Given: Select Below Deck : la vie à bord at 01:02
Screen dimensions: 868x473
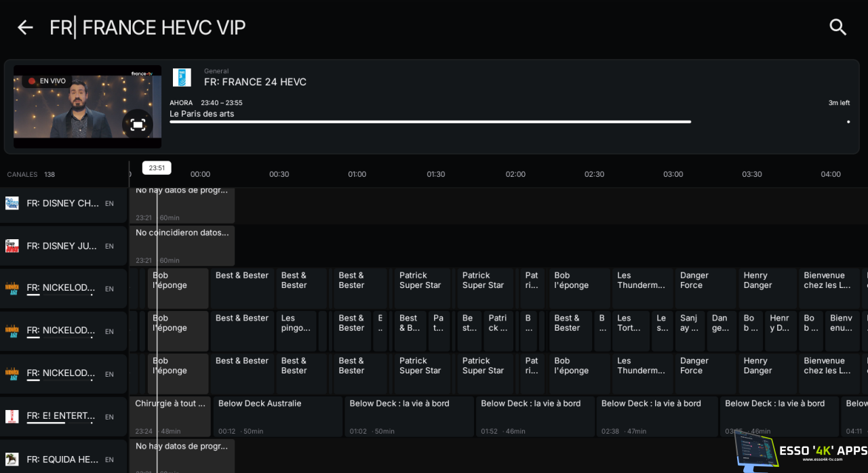Looking at the screenshot, I should coord(409,417).
